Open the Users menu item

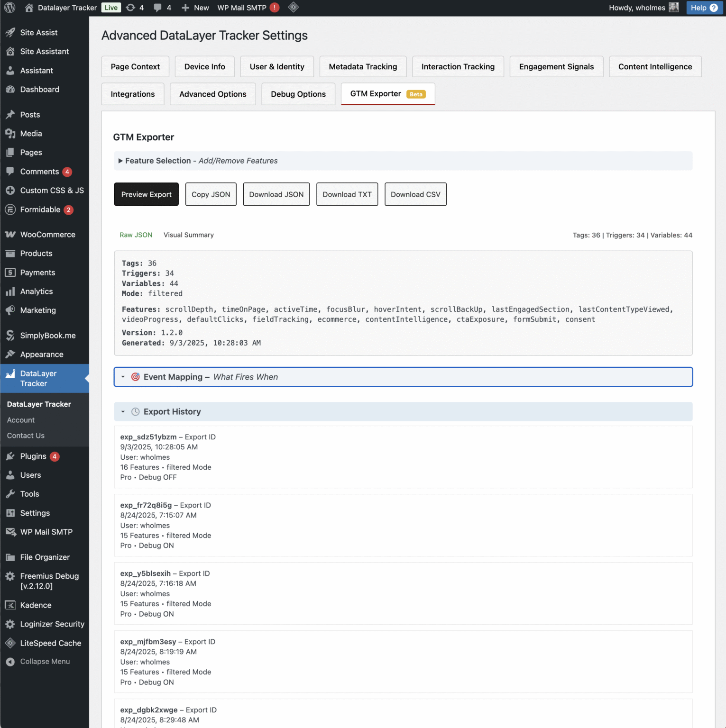point(45,475)
